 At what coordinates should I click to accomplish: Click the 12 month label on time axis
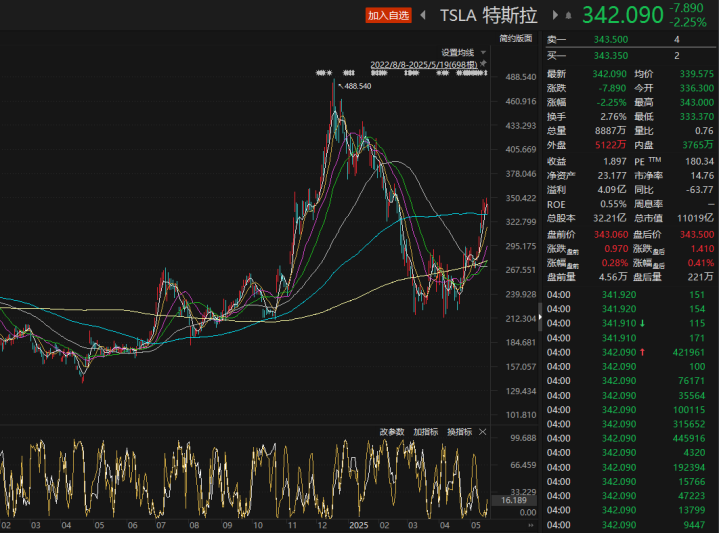pyautogui.click(x=322, y=526)
